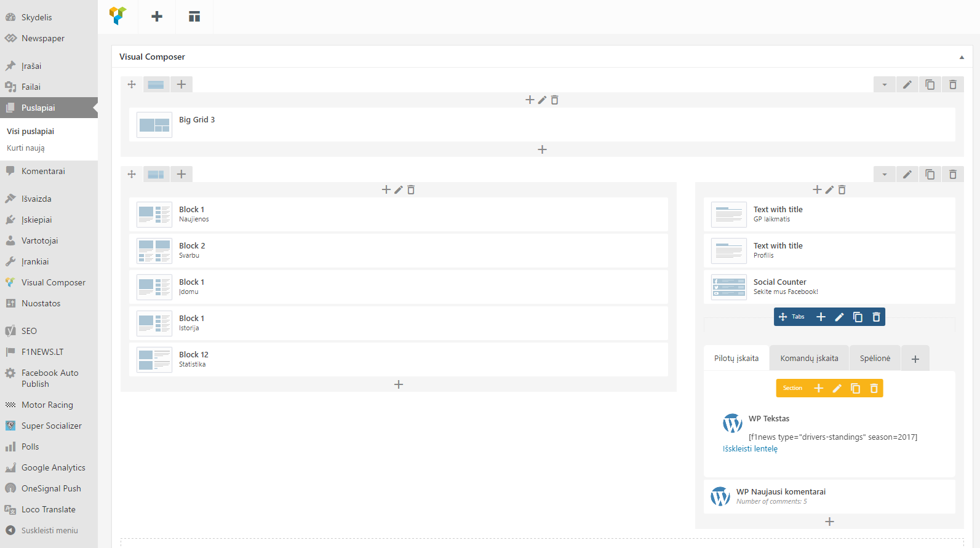
Task: Open the Spėlionė tab
Action: click(875, 359)
